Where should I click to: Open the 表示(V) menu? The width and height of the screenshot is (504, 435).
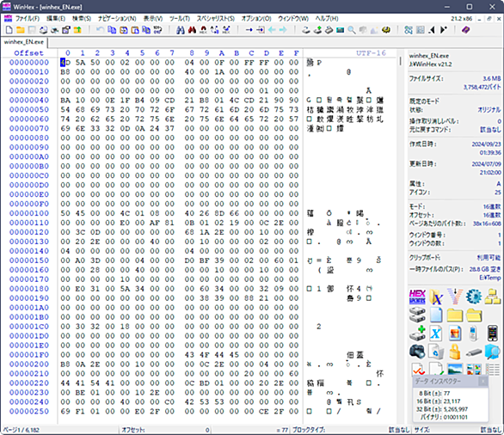point(153,19)
